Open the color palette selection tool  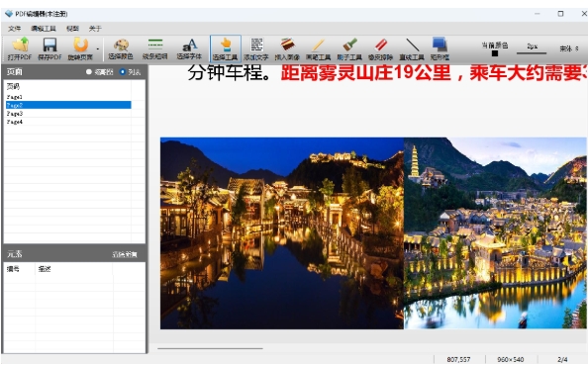click(x=121, y=48)
